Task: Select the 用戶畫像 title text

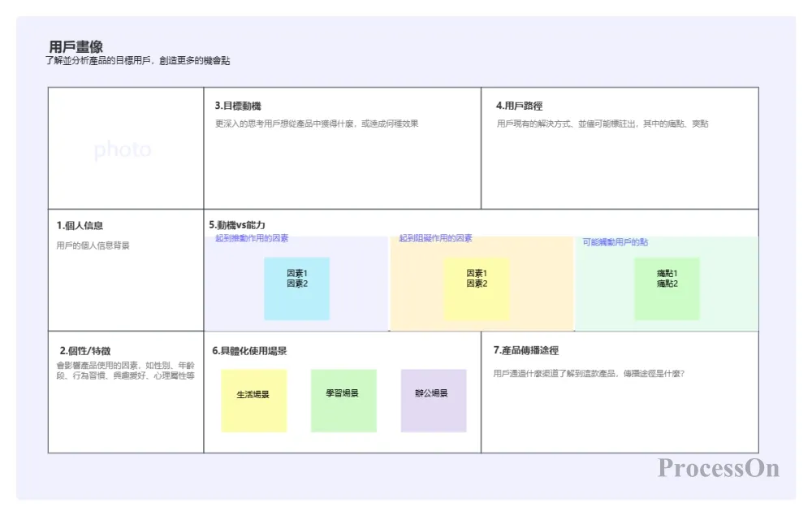Action: click(x=76, y=46)
